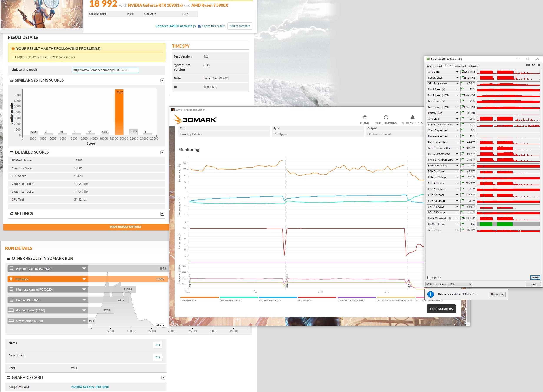The image size is (543, 392).
Task: Collapse the Similar Systems Scores section
Action: (162, 80)
